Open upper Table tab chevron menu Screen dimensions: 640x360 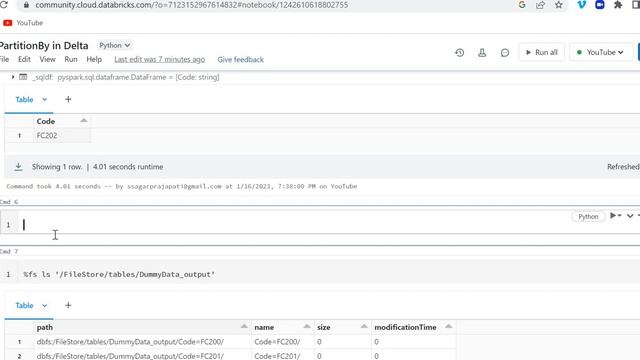pyautogui.click(x=44, y=100)
